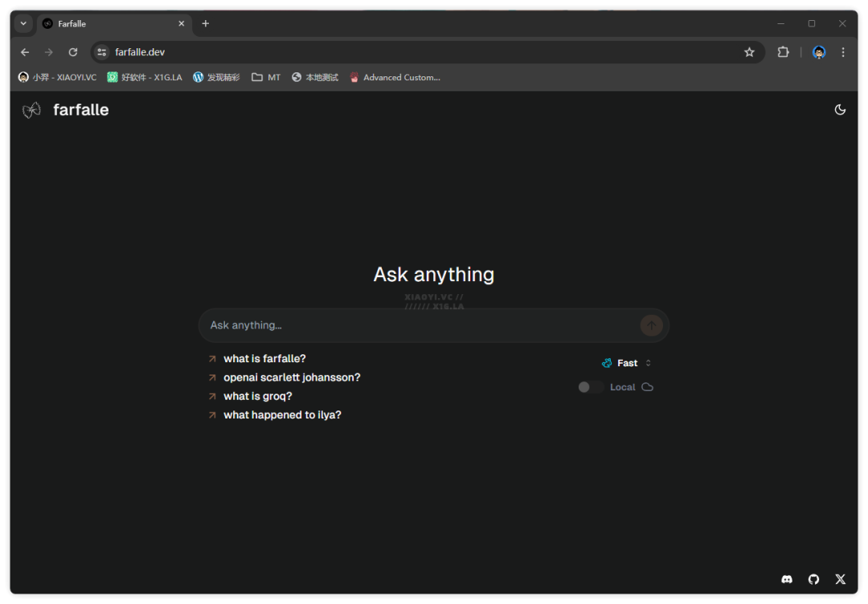This screenshot has height=604, width=868.
Task: Open the tab search dropdown arrow
Action: [23, 23]
